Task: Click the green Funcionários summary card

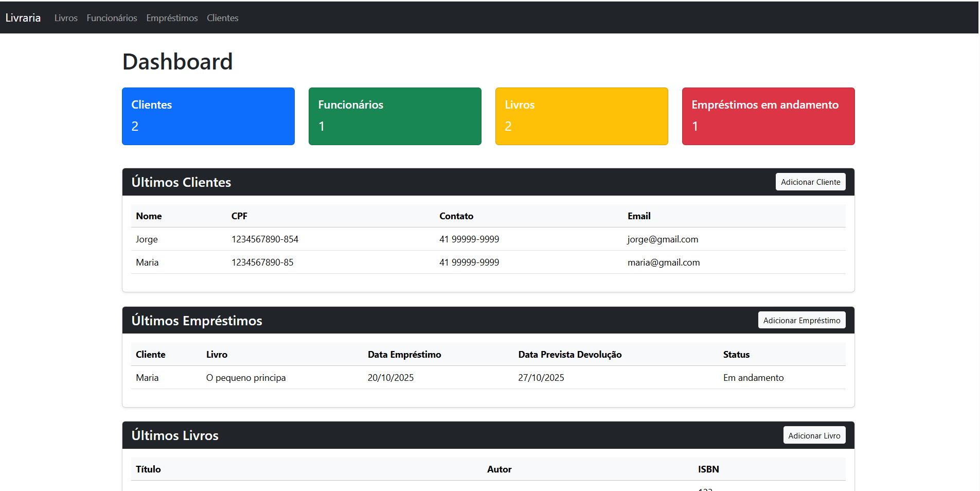Action: click(395, 116)
